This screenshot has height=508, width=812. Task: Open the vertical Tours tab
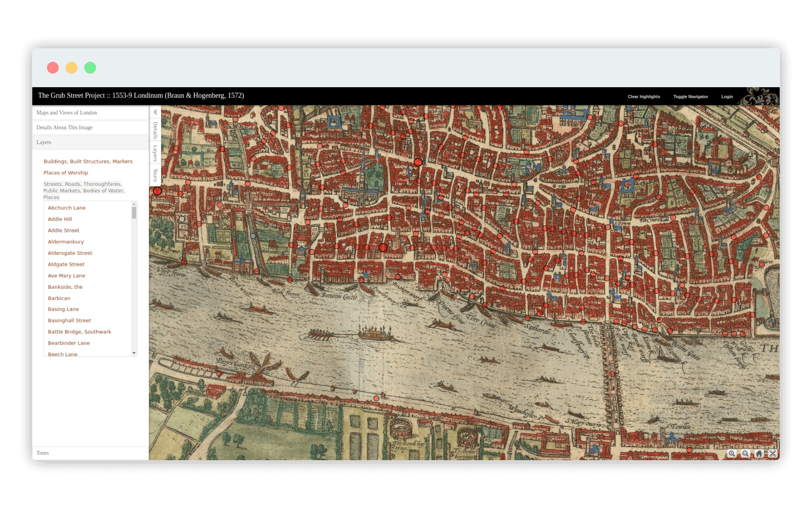point(155,175)
